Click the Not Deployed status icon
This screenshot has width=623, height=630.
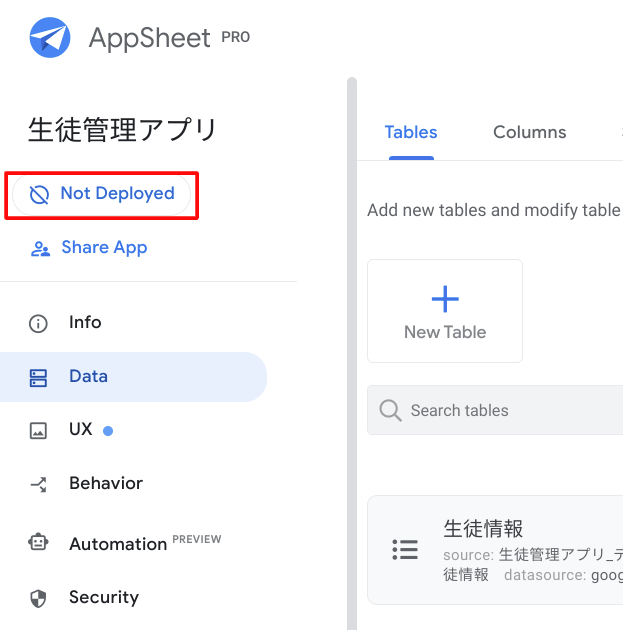(x=39, y=194)
